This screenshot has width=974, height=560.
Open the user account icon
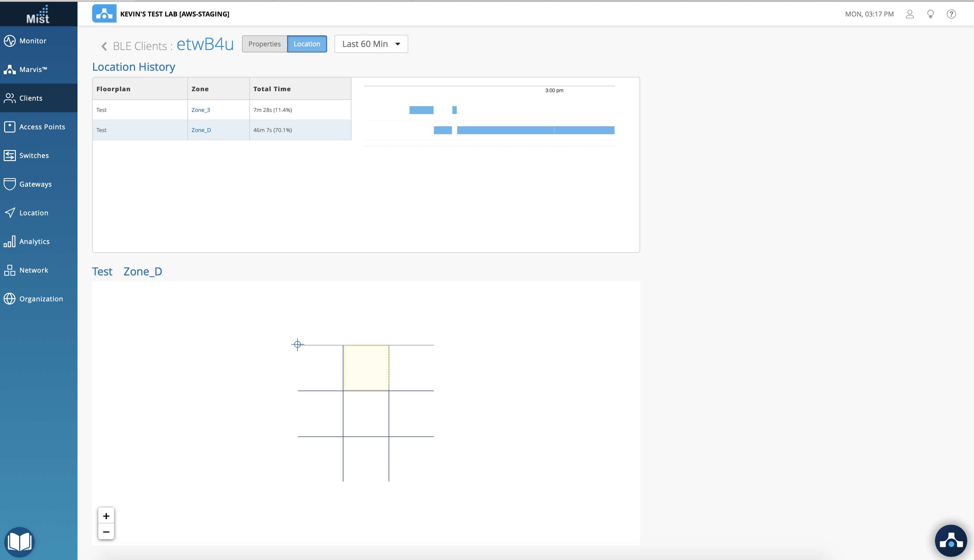coord(909,14)
